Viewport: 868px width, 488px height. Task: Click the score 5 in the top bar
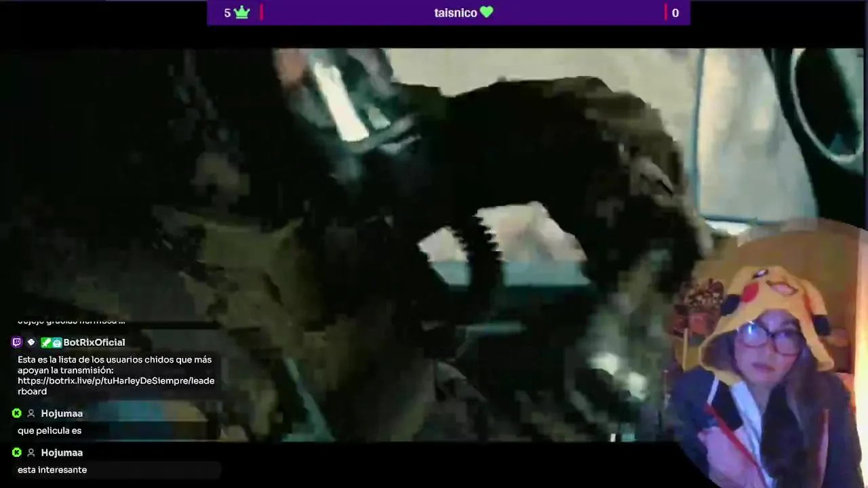coord(227,13)
